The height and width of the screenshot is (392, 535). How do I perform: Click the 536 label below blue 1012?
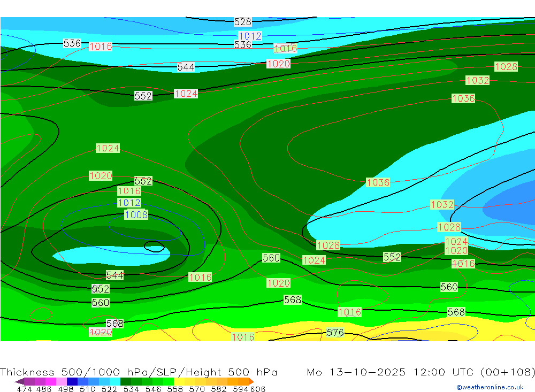tap(242, 45)
